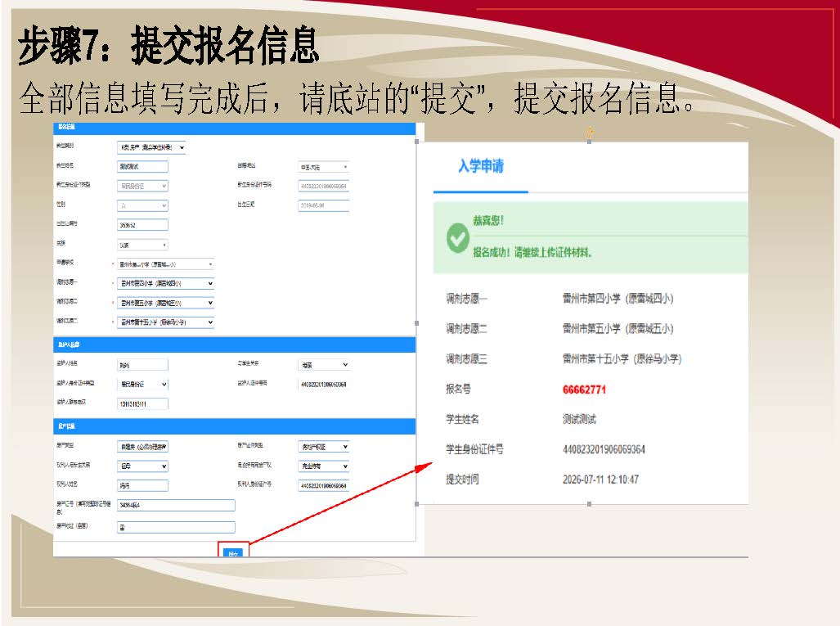The image size is (840, 626).
Task: Click the blue 提交 submit button
Action: click(x=233, y=552)
